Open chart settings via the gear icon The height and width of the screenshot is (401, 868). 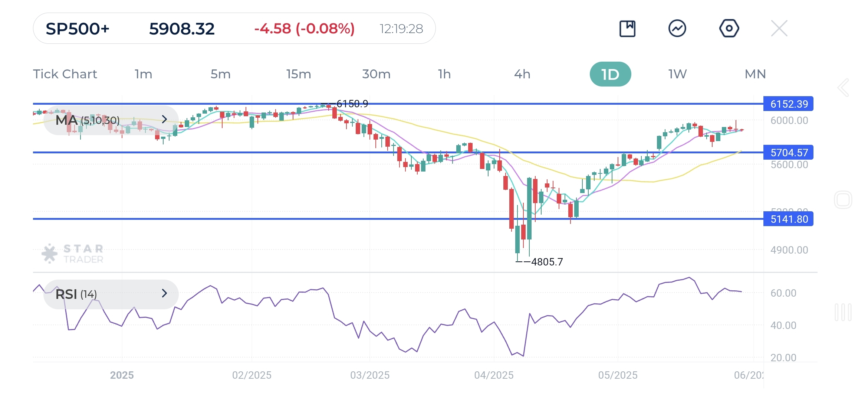coord(728,28)
